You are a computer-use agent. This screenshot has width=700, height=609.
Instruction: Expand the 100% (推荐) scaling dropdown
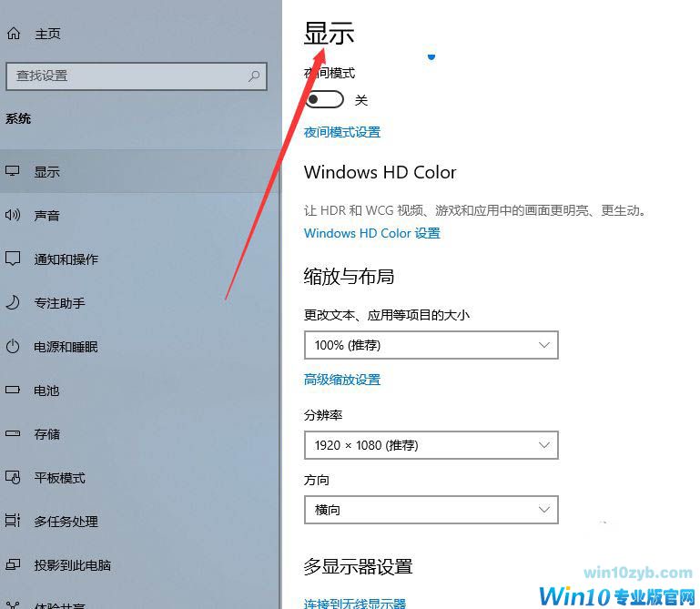431,345
